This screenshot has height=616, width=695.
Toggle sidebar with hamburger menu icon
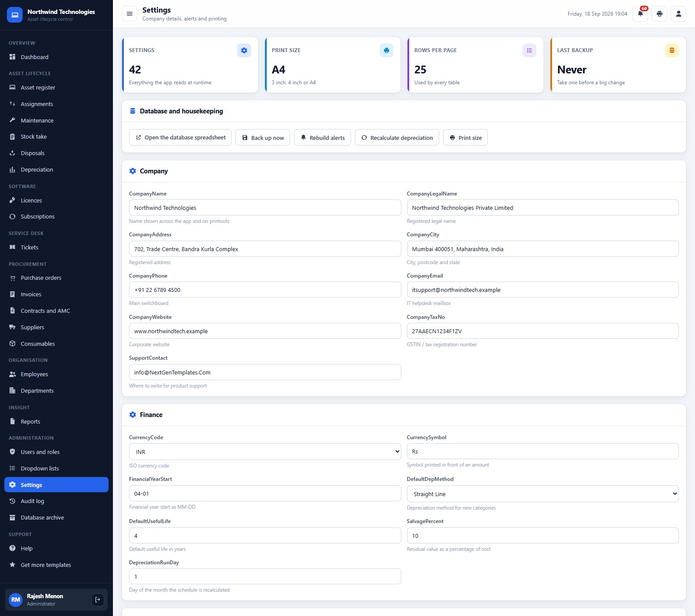pyautogui.click(x=129, y=14)
